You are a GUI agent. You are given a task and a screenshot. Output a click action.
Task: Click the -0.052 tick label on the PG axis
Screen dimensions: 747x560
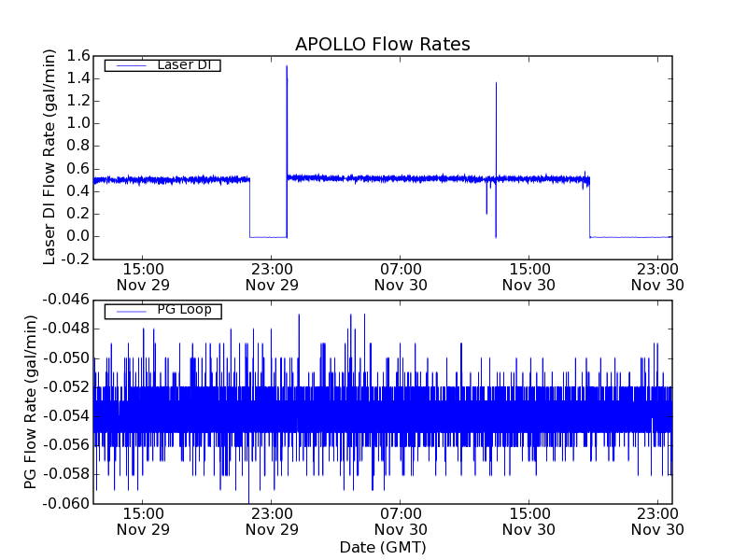coord(66,387)
